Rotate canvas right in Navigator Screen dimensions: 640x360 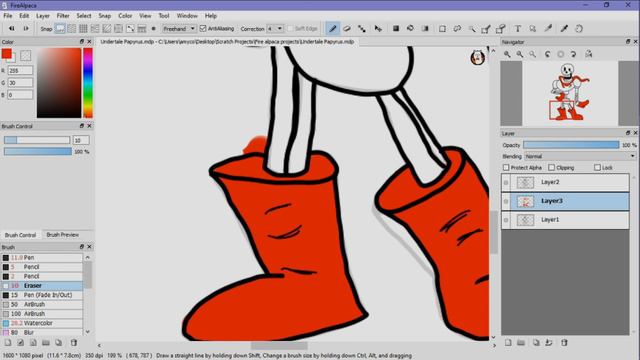[x=573, y=54]
